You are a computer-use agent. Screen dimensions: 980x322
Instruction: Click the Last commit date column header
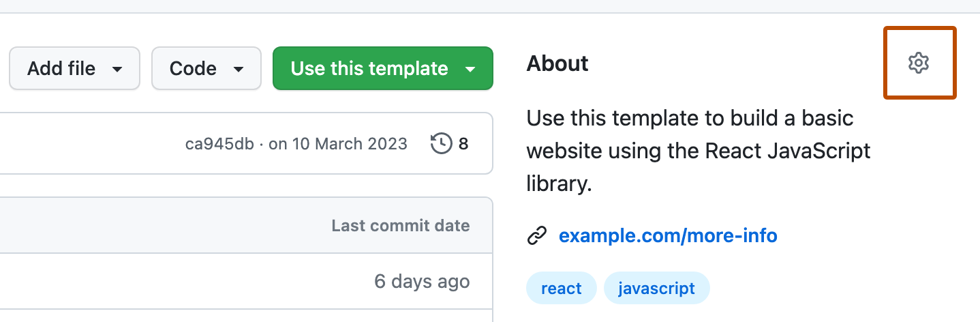[400, 226]
